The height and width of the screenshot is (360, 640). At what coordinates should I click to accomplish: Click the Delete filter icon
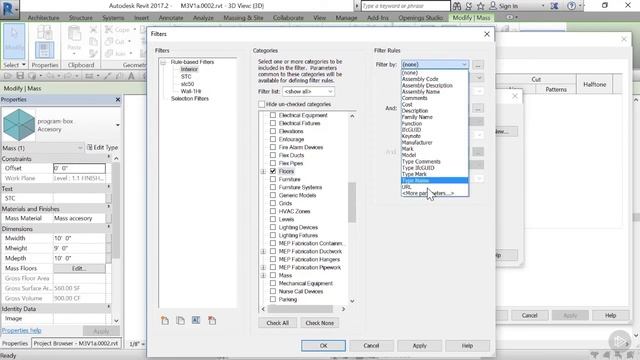212,320
